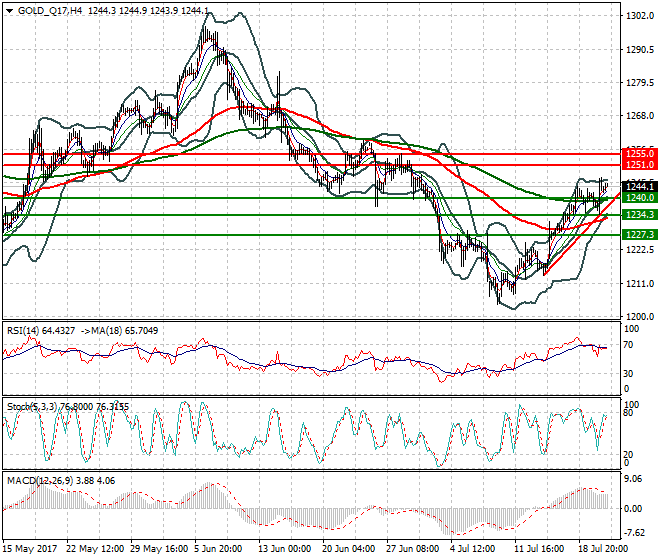Click the MACD scale value 9.06
660x560 pixels.
click(x=634, y=479)
